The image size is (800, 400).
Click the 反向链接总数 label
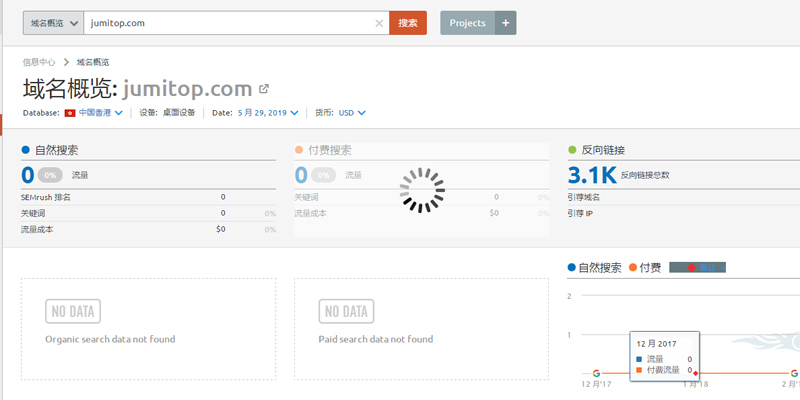click(x=645, y=175)
